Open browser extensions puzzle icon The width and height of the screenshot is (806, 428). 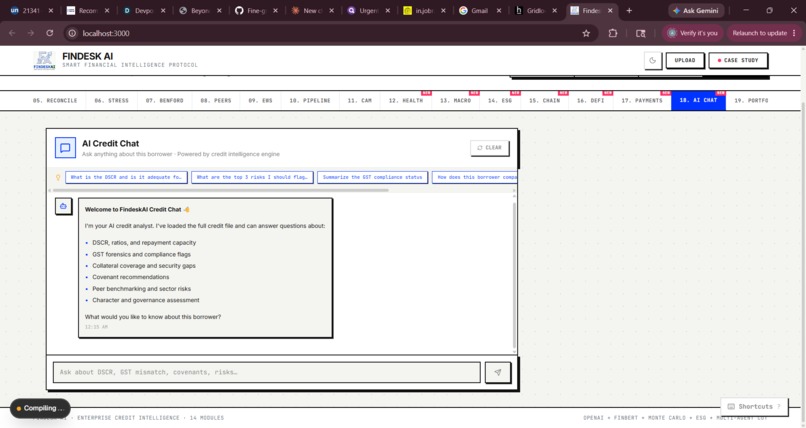click(613, 33)
